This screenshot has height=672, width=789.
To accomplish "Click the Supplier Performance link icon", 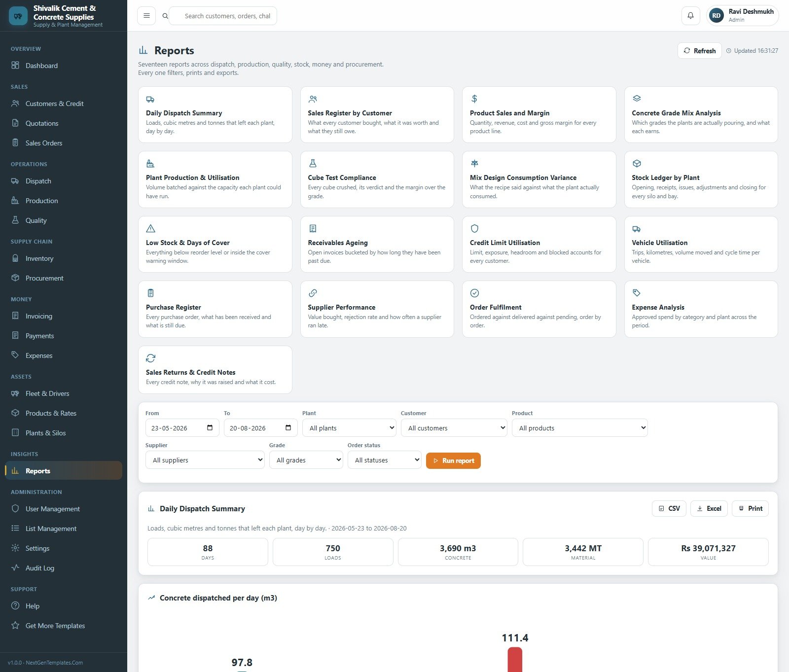I will 313,293.
